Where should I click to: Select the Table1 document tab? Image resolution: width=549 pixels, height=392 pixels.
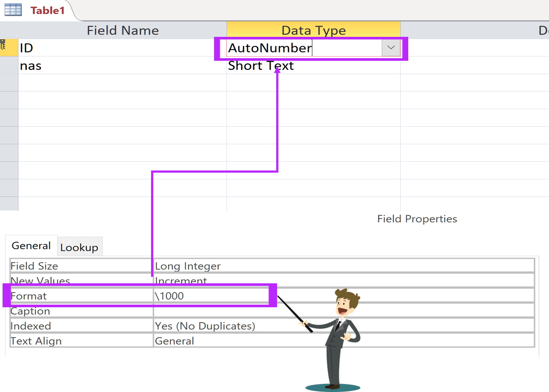[48, 10]
